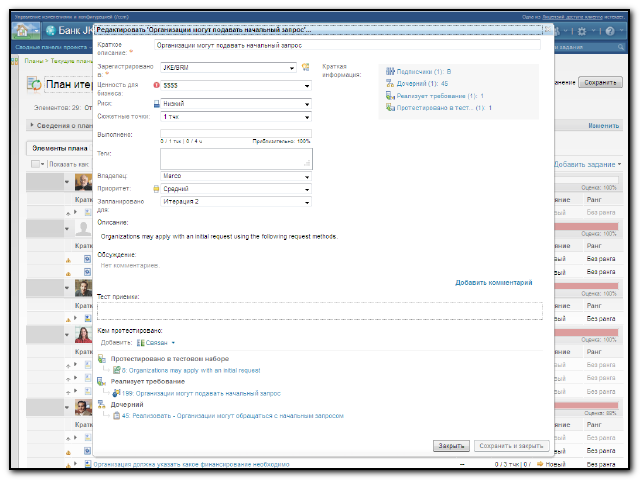The width and height of the screenshot is (640, 480).
Task: Click the Добавить комментарий link
Action: [494, 282]
